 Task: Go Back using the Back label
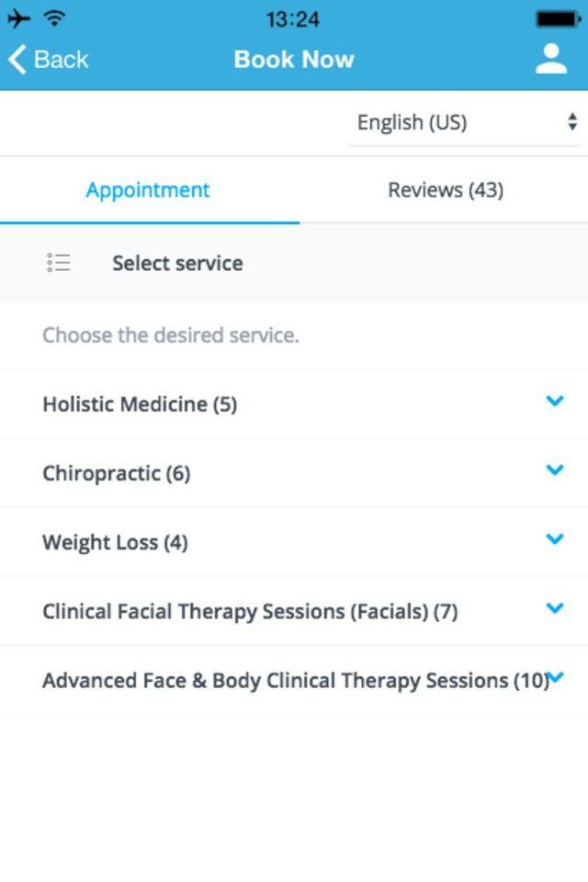(61, 60)
